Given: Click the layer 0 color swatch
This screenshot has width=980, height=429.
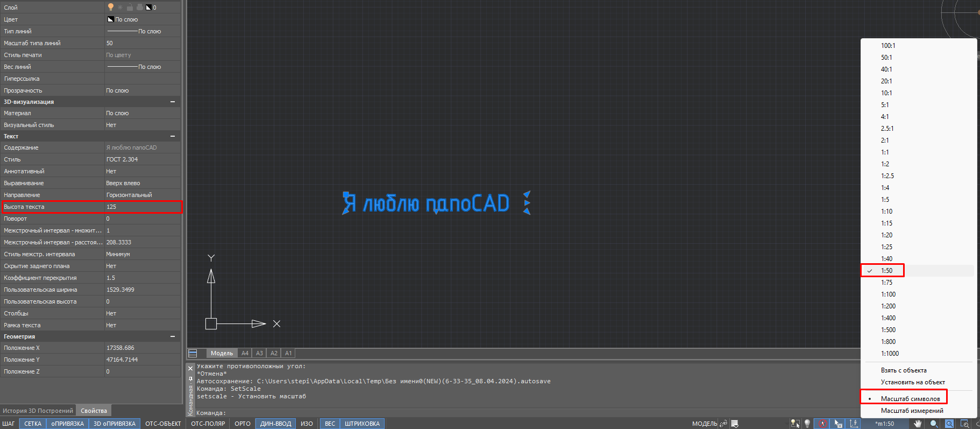Looking at the screenshot, I should click(149, 8).
